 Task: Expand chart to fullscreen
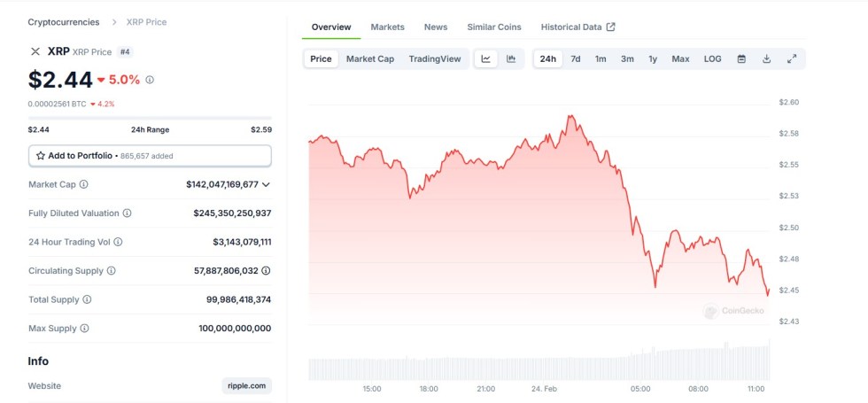click(792, 59)
